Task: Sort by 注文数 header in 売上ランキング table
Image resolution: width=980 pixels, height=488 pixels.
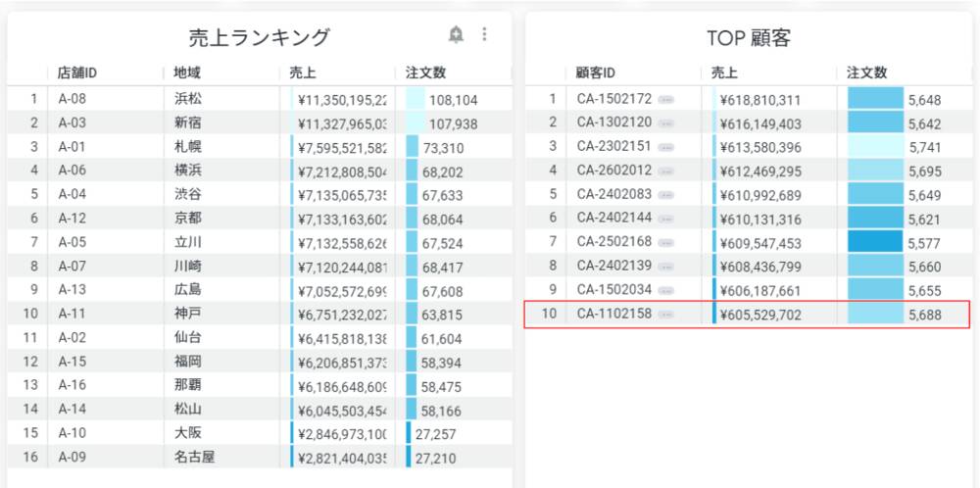Action: pos(426,73)
